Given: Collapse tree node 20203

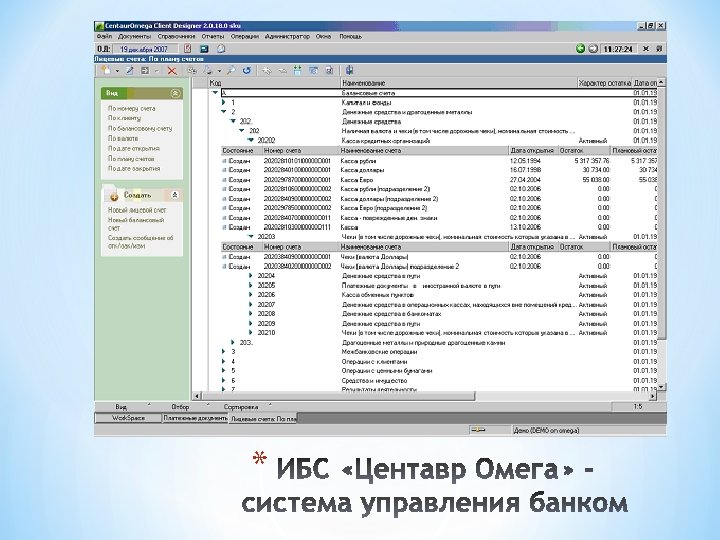Looking at the screenshot, I should [251, 236].
